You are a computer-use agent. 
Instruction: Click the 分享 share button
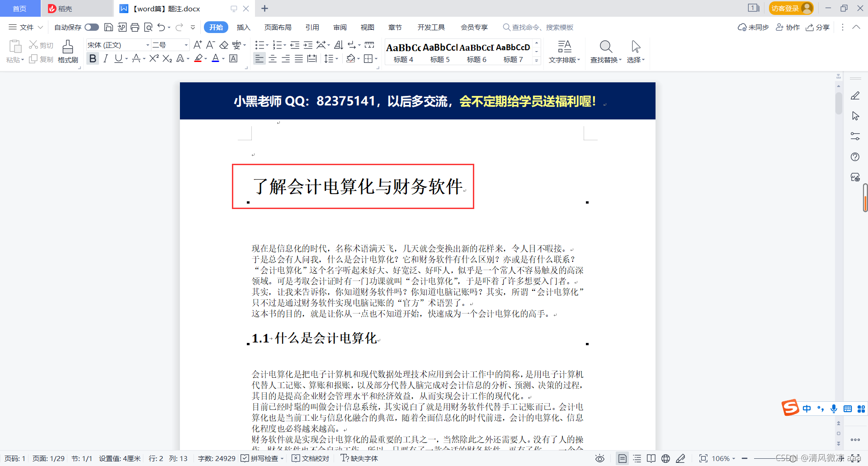[x=817, y=27]
